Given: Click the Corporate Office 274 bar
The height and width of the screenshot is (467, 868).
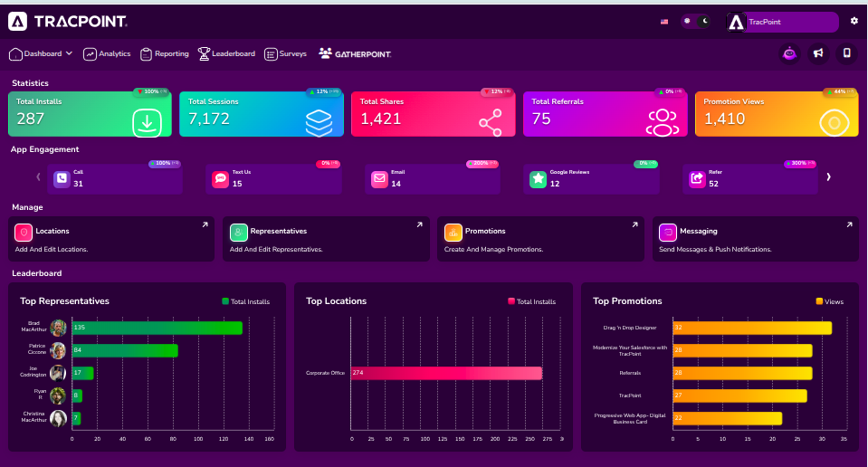Looking at the screenshot, I should 446,373.
